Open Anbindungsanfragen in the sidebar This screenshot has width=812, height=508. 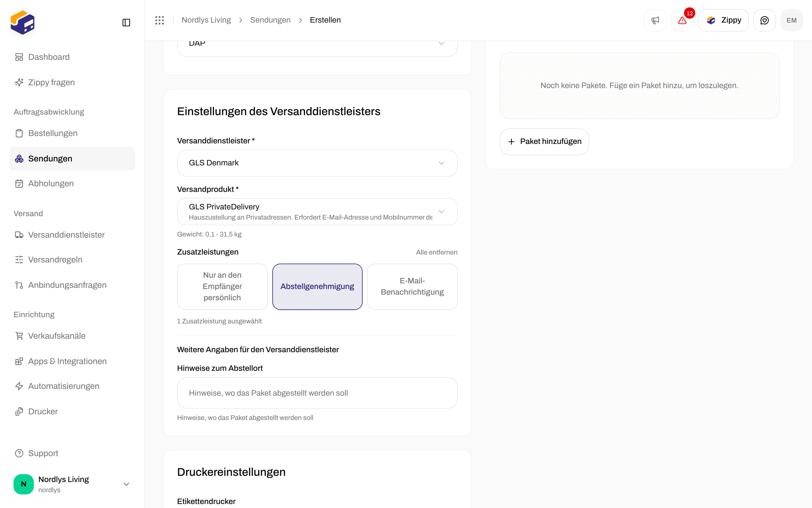pos(72,285)
